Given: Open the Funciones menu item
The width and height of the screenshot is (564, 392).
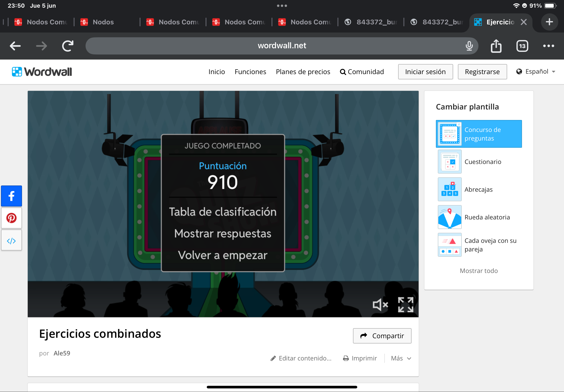Looking at the screenshot, I should coord(250,72).
